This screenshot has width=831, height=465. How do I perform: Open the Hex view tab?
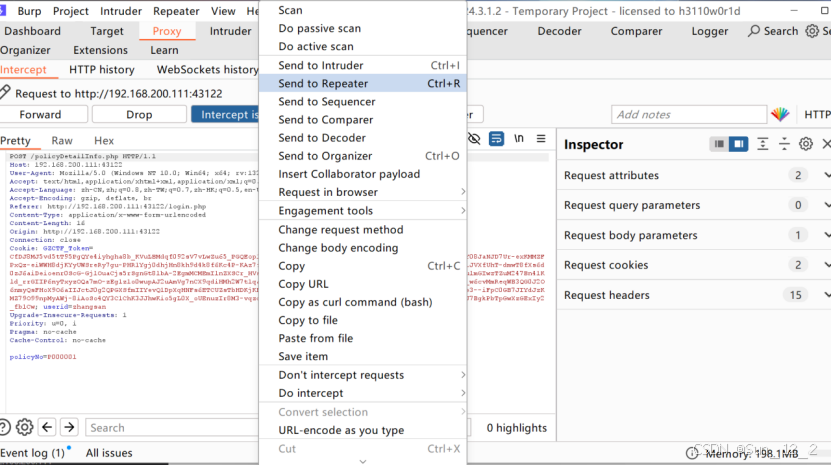104,141
